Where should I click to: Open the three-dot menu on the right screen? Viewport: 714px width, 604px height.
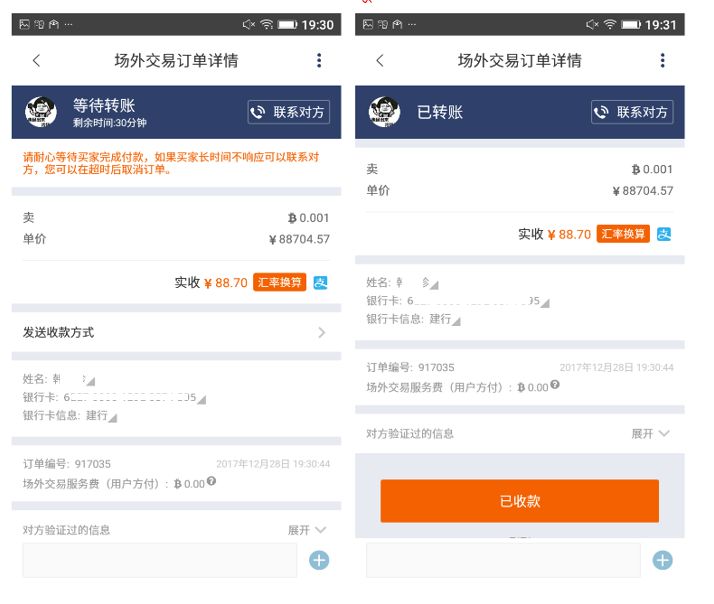tap(663, 60)
